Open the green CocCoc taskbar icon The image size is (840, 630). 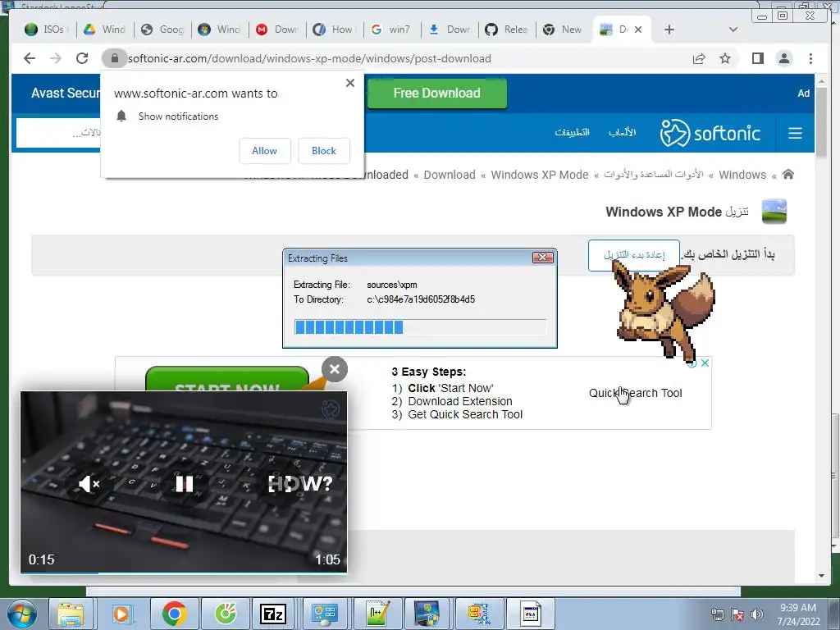[x=226, y=614]
